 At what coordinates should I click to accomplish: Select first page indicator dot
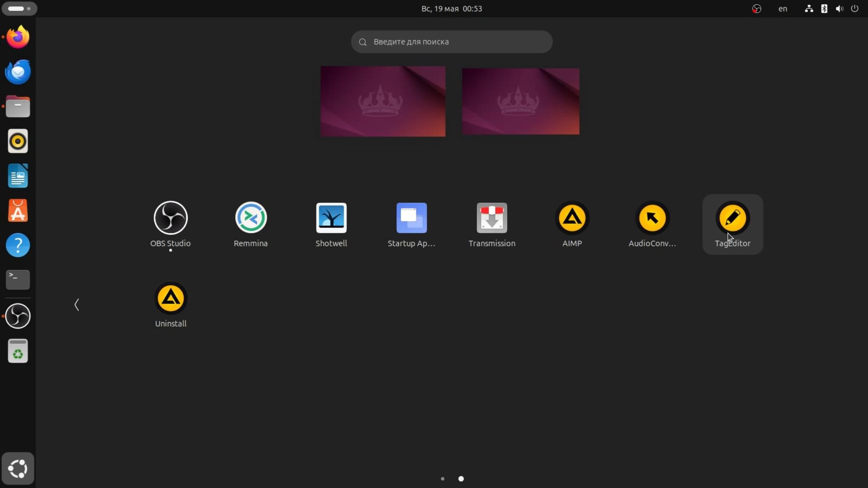point(443,479)
